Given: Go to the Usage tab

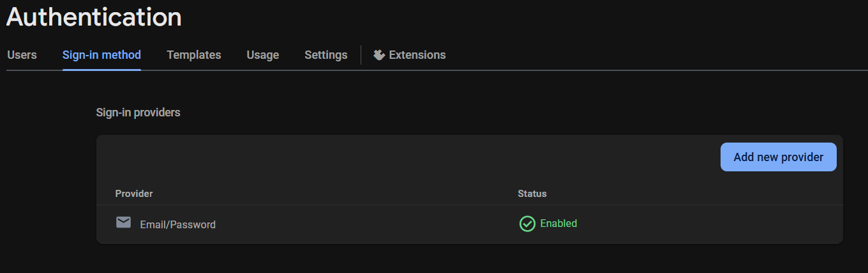Looking at the screenshot, I should 263,55.
